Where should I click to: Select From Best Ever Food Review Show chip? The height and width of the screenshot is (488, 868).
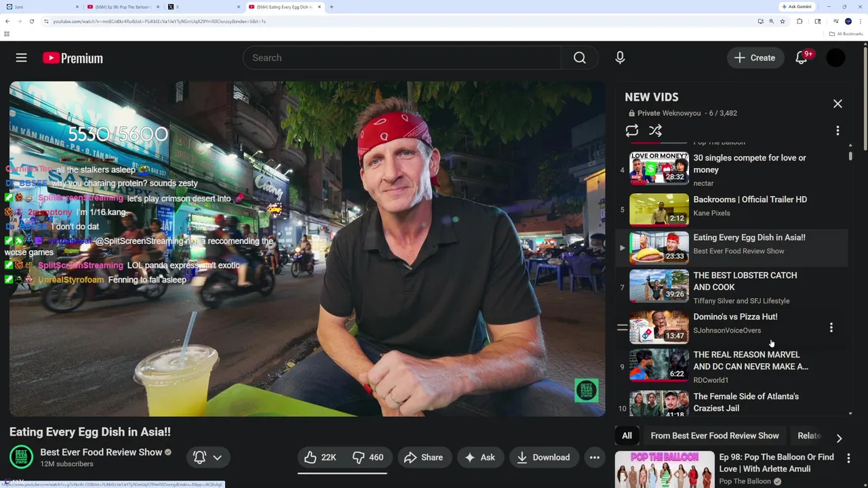click(715, 436)
